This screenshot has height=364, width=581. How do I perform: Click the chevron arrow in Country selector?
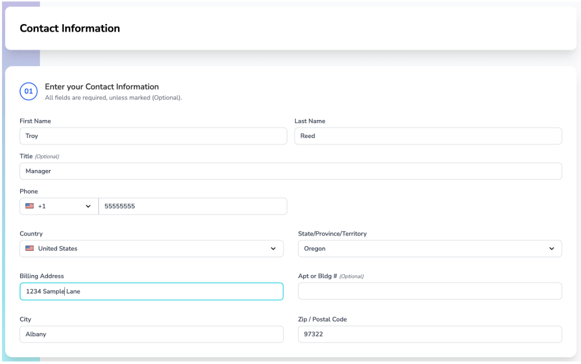pyautogui.click(x=273, y=249)
